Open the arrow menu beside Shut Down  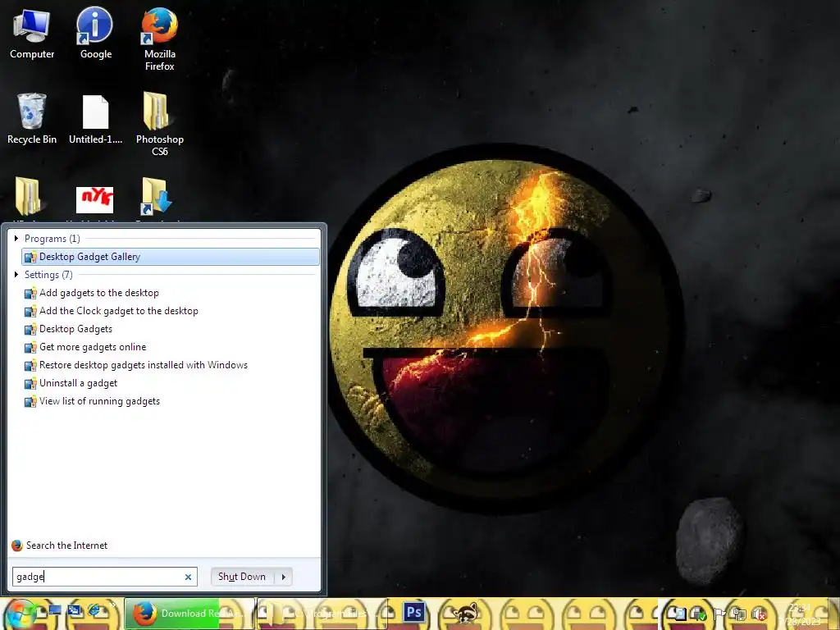click(283, 577)
